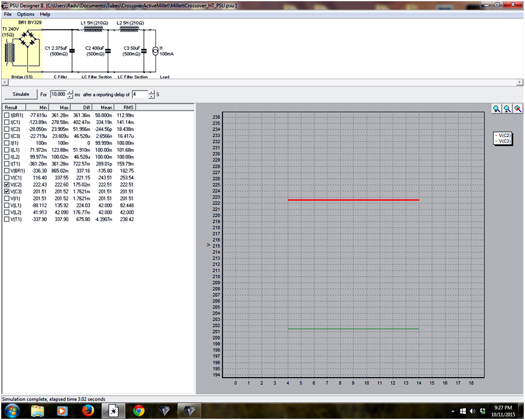Select the I1 100mA current load symbol

(155, 50)
